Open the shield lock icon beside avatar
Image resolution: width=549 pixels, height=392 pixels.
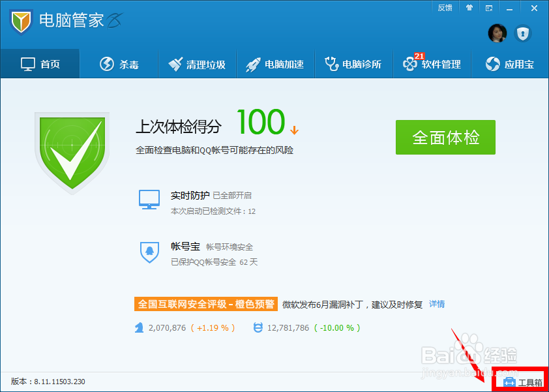pos(523,34)
